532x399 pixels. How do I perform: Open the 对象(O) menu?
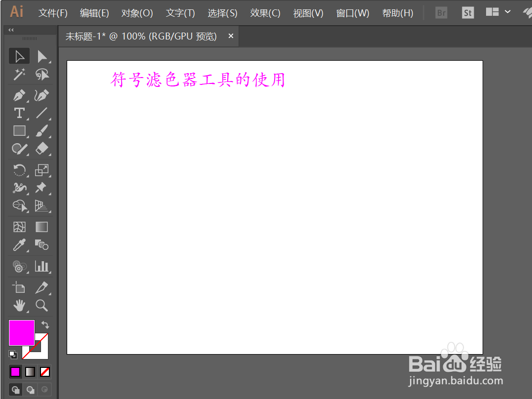pyautogui.click(x=137, y=13)
